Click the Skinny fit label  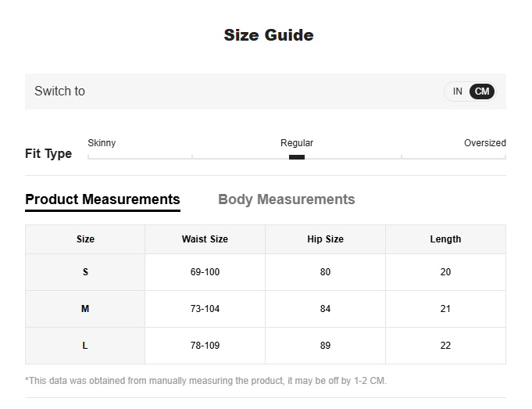click(102, 143)
